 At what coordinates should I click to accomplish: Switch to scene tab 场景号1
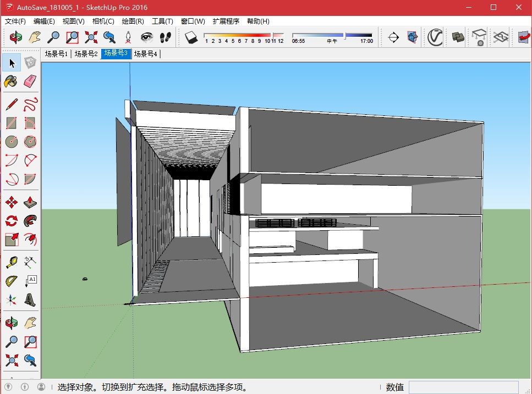tap(56, 54)
